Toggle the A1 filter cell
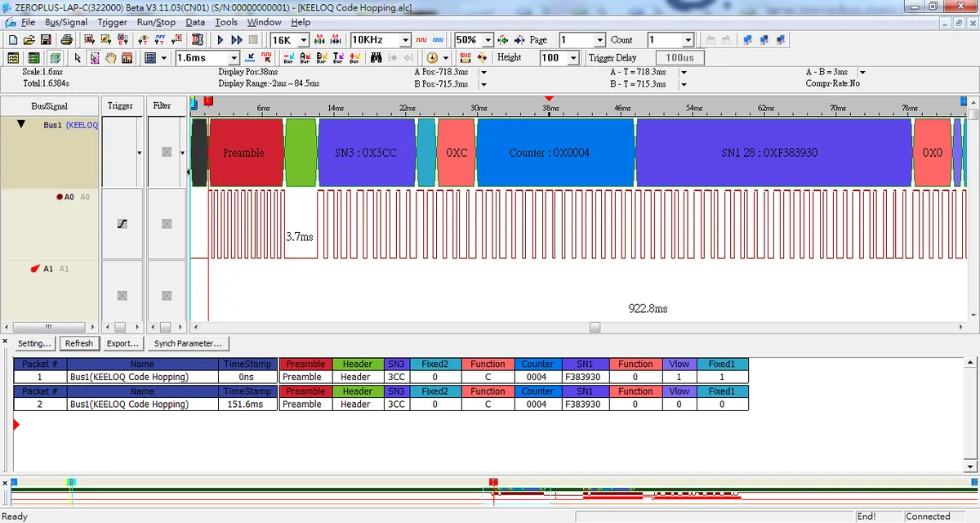Screen dimensions: 980x523 (x=167, y=295)
